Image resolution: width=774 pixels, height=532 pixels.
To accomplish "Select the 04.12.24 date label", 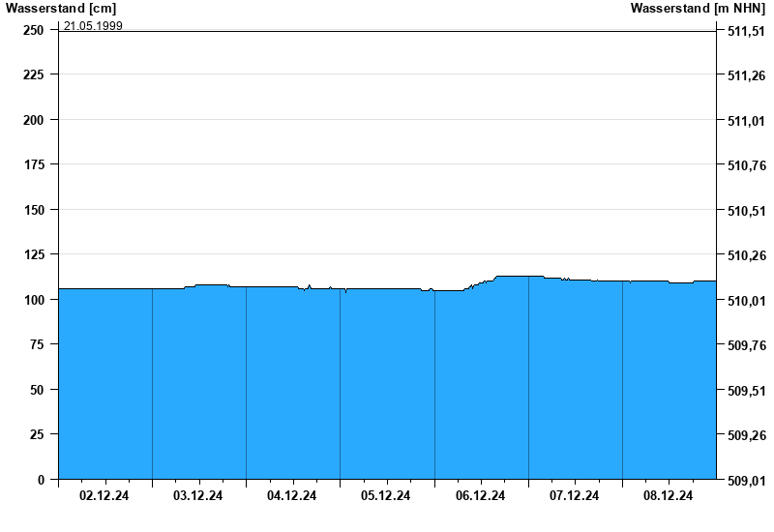I will pos(292,496).
